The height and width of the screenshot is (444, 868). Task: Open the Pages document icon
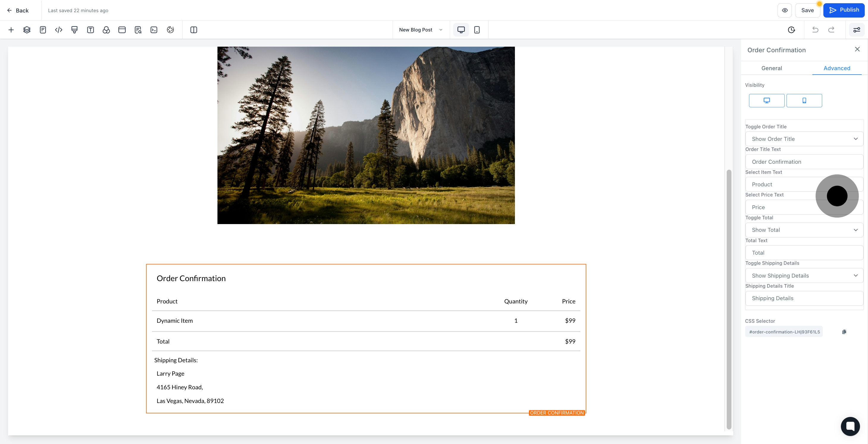(x=43, y=30)
